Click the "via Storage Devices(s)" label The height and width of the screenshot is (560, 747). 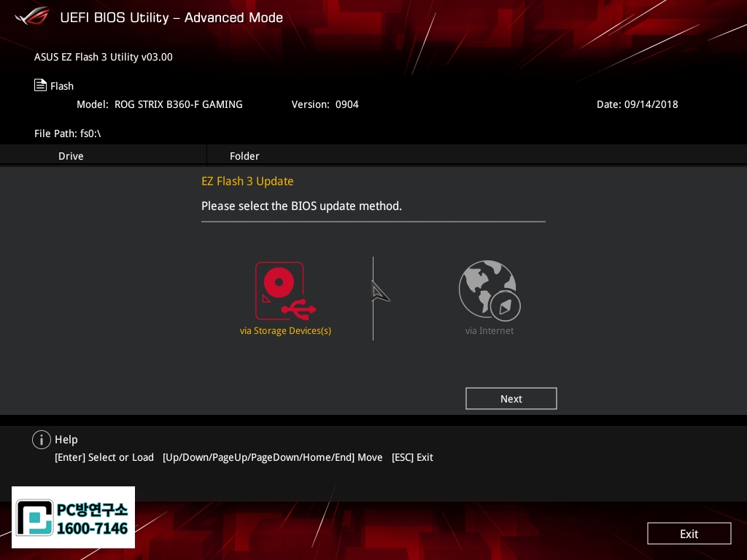tap(285, 331)
